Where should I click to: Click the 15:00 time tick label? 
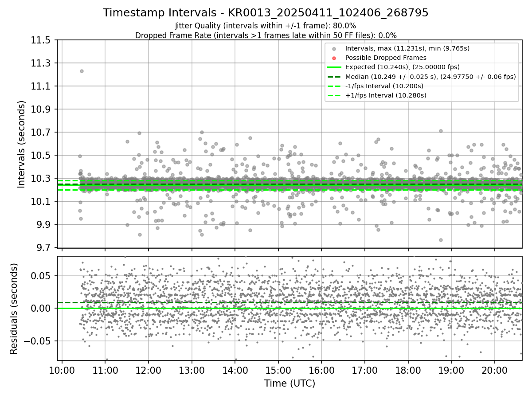pos(278,370)
